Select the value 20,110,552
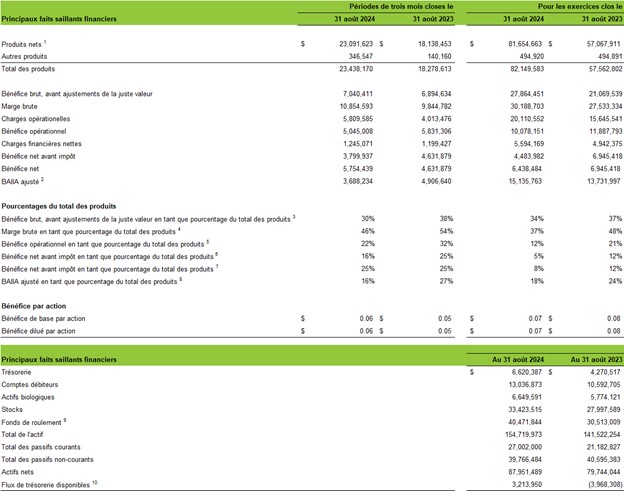Image resolution: width=624 pixels, height=491 pixels. tap(527, 119)
